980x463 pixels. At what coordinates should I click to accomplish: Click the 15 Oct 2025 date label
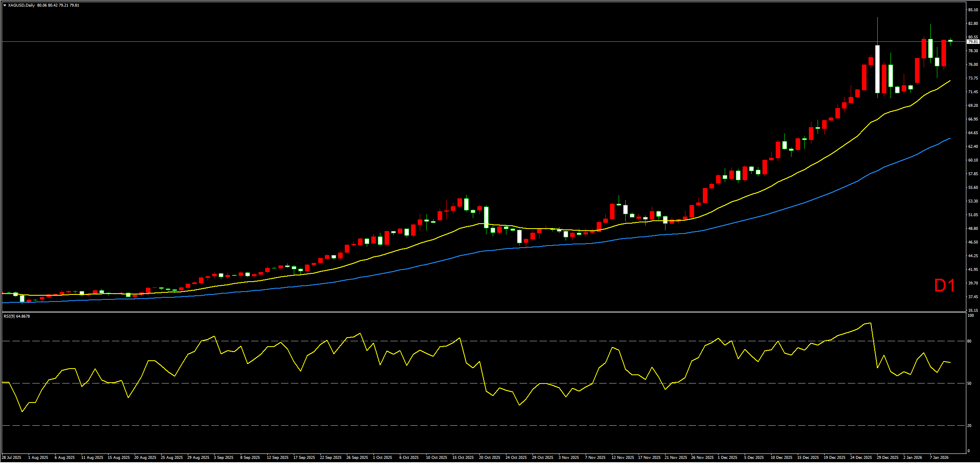pyautogui.click(x=463, y=458)
